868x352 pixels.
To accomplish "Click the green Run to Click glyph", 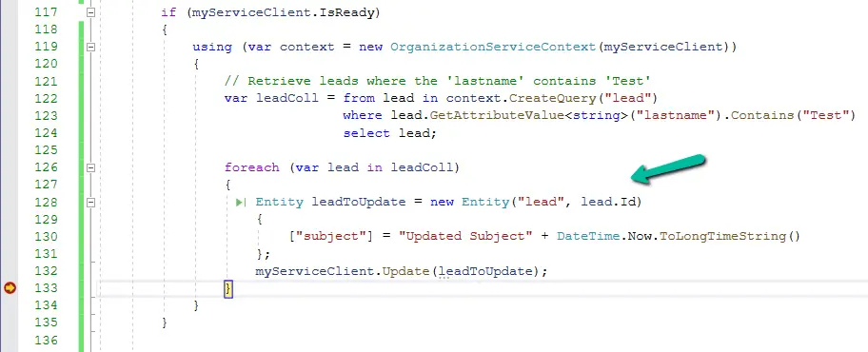I will click(241, 203).
